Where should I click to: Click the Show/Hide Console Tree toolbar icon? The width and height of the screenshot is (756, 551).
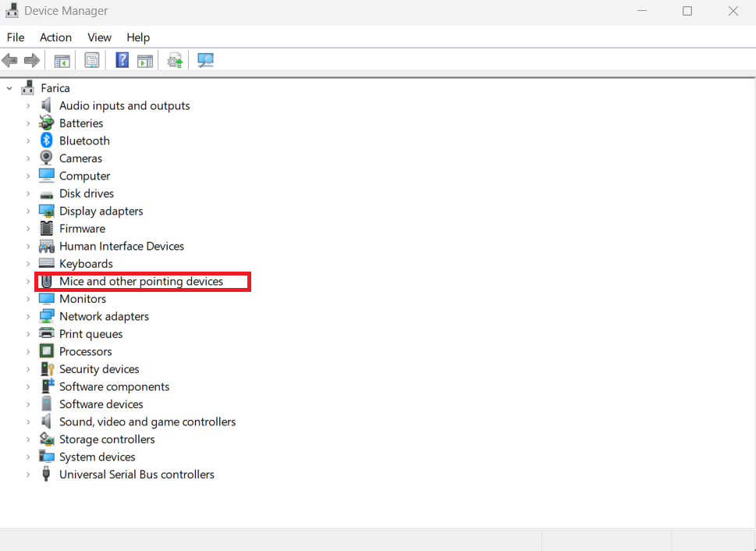(62, 60)
